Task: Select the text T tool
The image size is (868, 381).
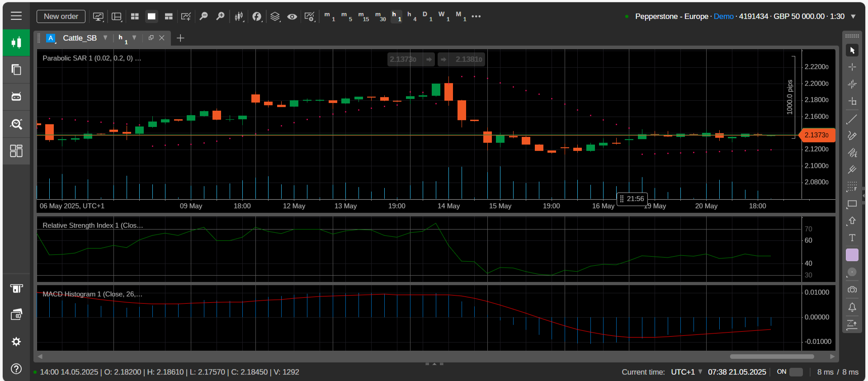Action: pos(852,238)
